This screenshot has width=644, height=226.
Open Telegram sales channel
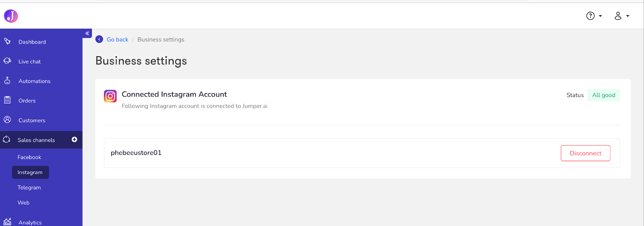pyautogui.click(x=29, y=188)
